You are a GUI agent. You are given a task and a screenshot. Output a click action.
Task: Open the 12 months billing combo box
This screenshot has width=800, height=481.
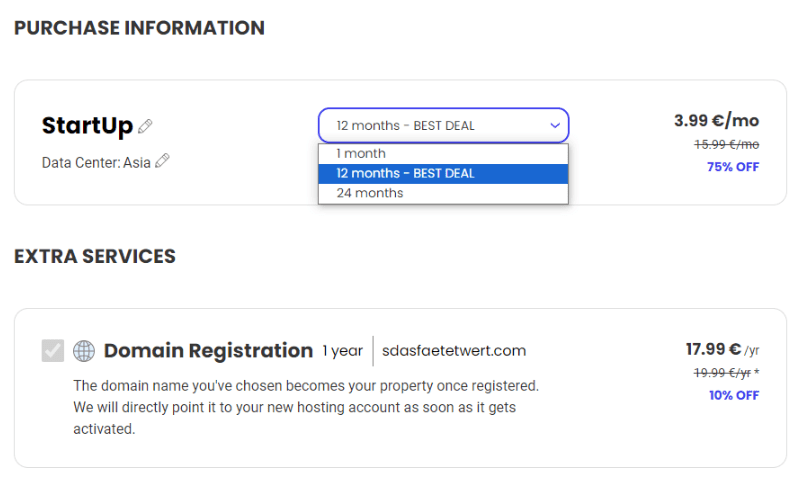tap(443, 125)
